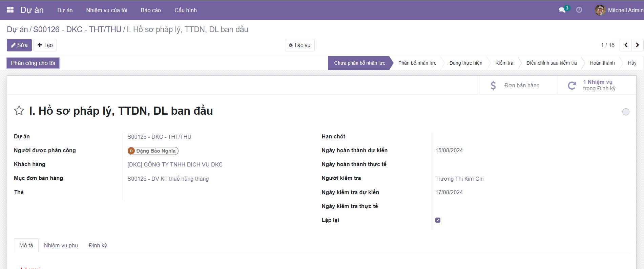
Task: Open the recurring tasks refresh icon
Action: [572, 85]
